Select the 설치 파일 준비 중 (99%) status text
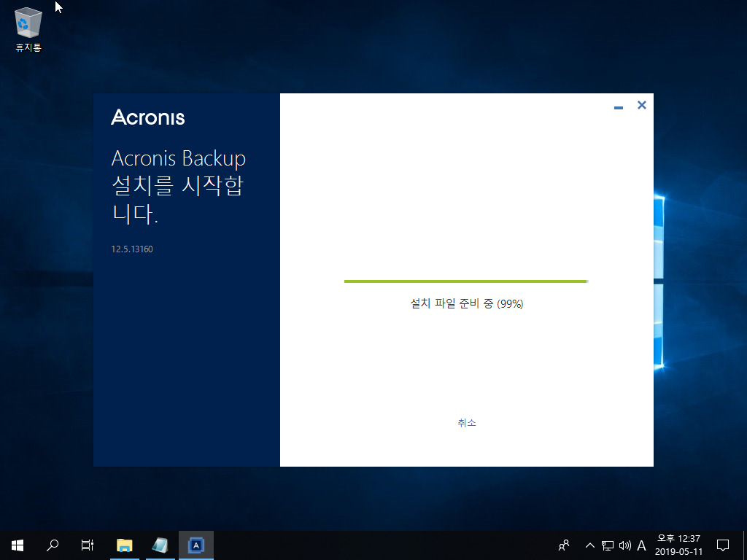 466,303
